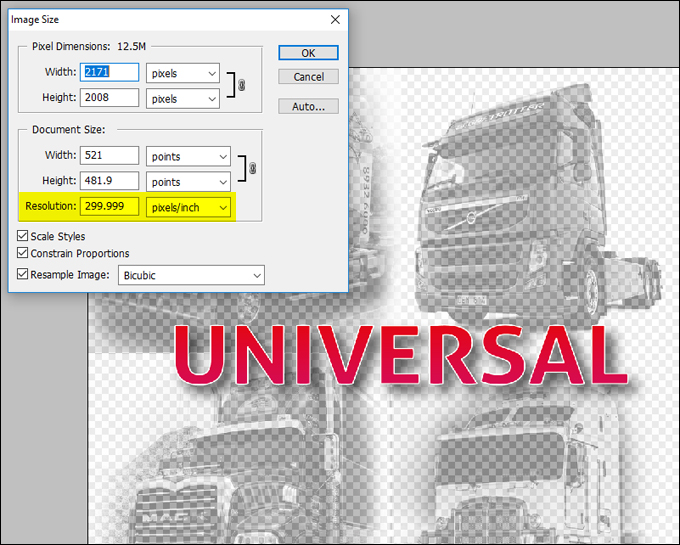Click the UNIVERSAL text on the canvas
The width and height of the screenshot is (680, 545).
click(x=401, y=355)
